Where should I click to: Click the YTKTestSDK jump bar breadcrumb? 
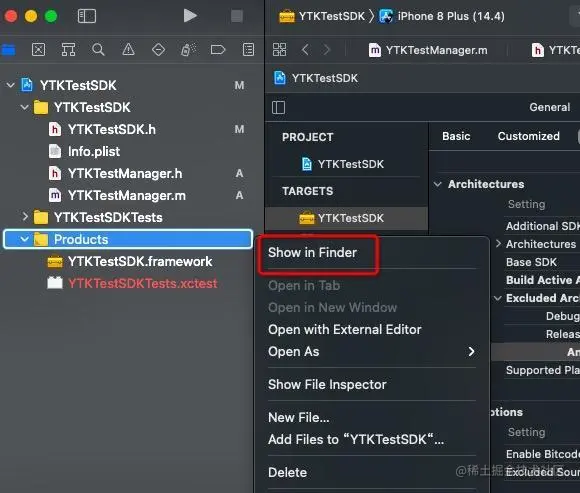tap(316, 78)
